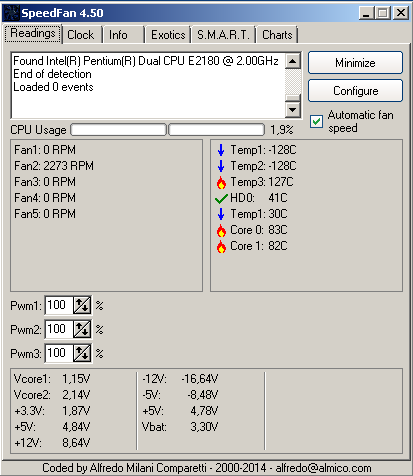The height and width of the screenshot is (476, 413).
Task: Click the log scroll down arrow
Action: point(293,109)
